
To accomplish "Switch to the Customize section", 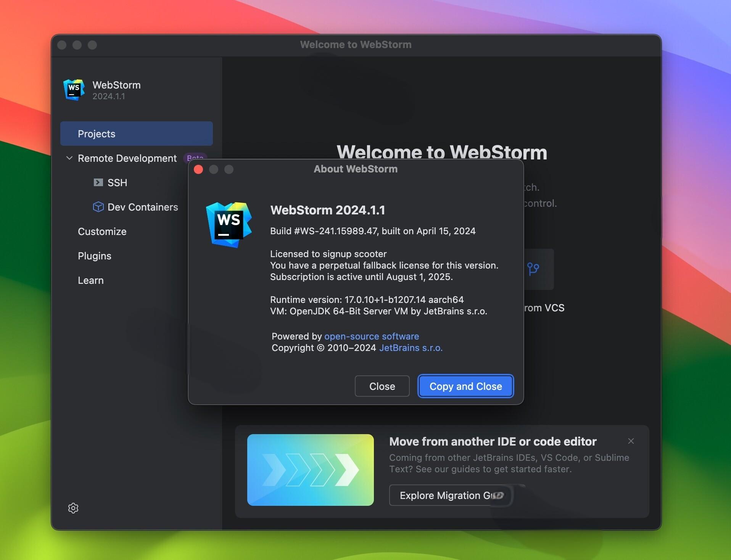I will pyautogui.click(x=102, y=231).
